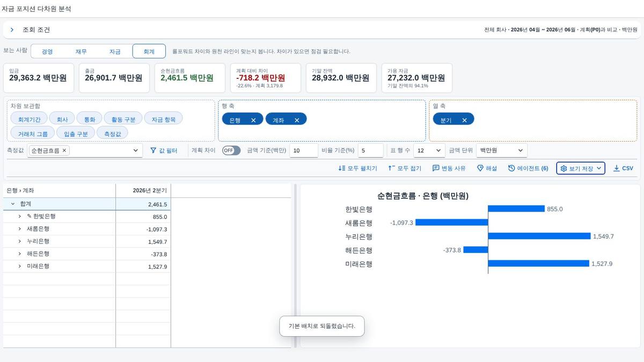Pick the 활동 구분 dimension chip
This screenshot has width=644, height=362.
(123, 119)
